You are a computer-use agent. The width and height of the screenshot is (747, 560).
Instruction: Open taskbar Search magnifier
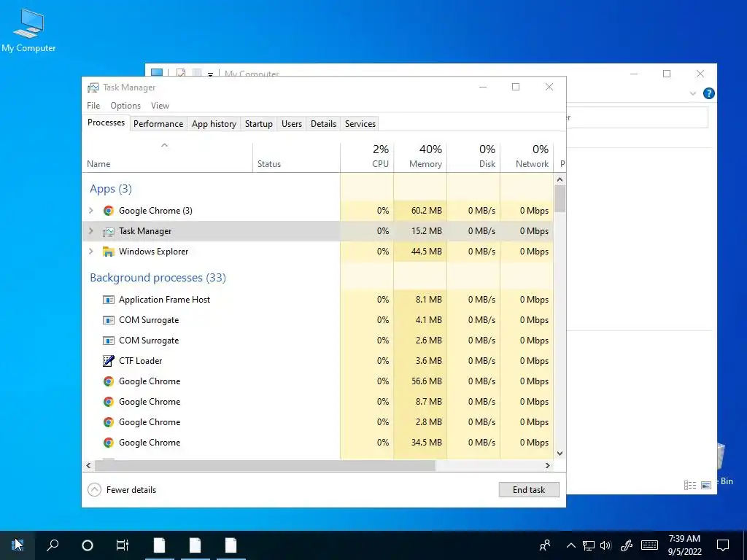click(x=53, y=545)
